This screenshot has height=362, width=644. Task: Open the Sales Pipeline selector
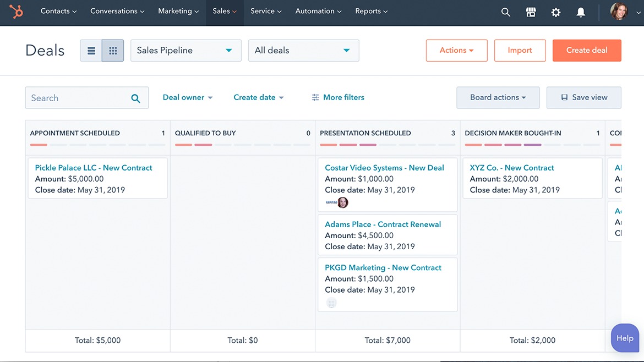pyautogui.click(x=185, y=50)
